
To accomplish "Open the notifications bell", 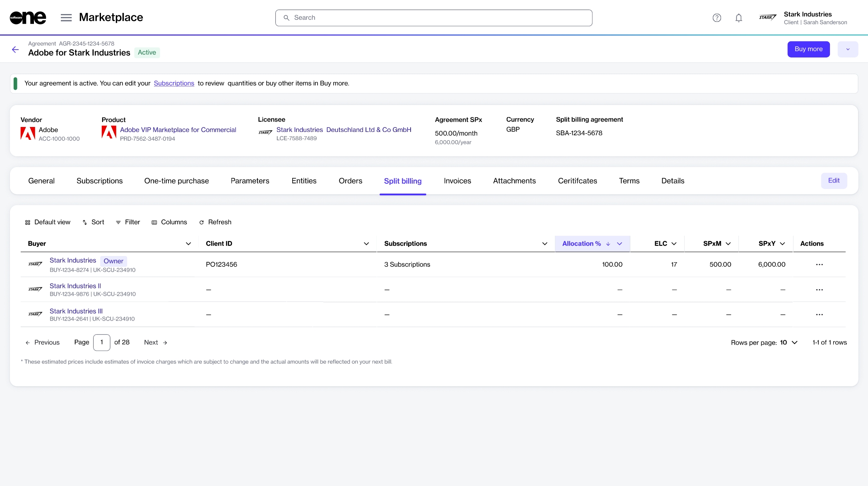I will (x=738, y=18).
